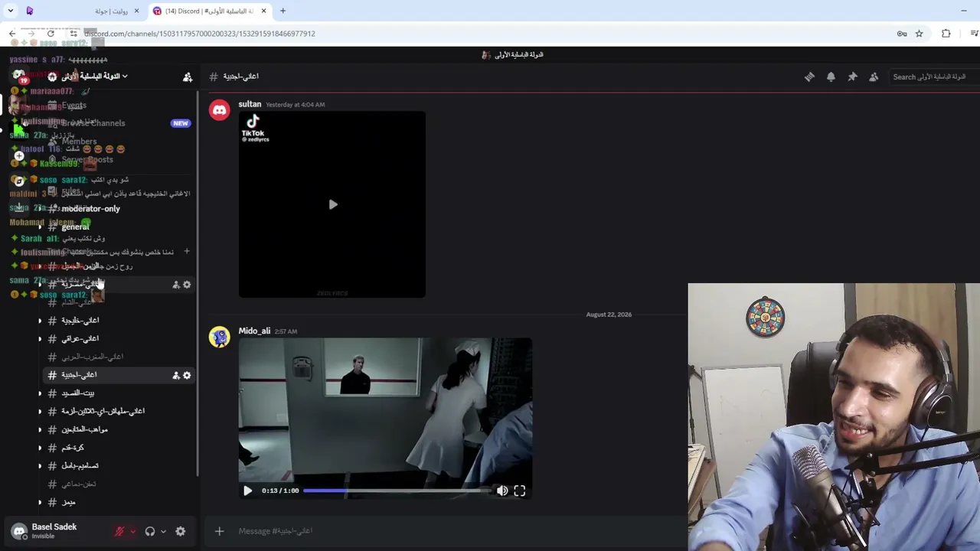Image resolution: width=980 pixels, height=551 pixels.
Task: Open User Settings gear
Action: pos(181,531)
